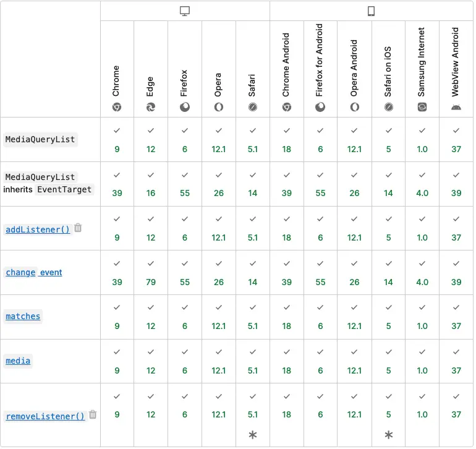476x449 pixels.
Task: Click the Chrome browser logo icon
Action: point(116,107)
